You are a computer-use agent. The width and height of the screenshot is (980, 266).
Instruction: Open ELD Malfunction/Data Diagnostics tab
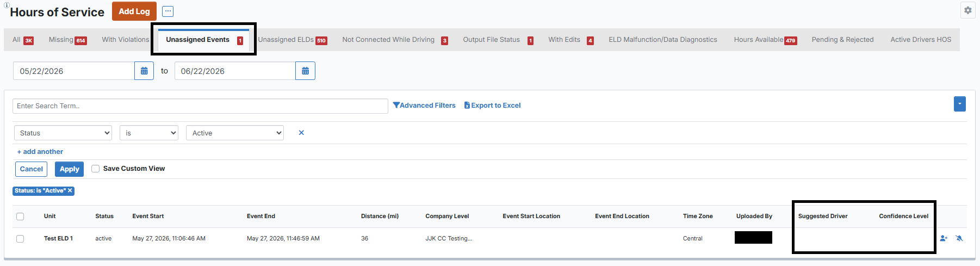[x=663, y=40]
